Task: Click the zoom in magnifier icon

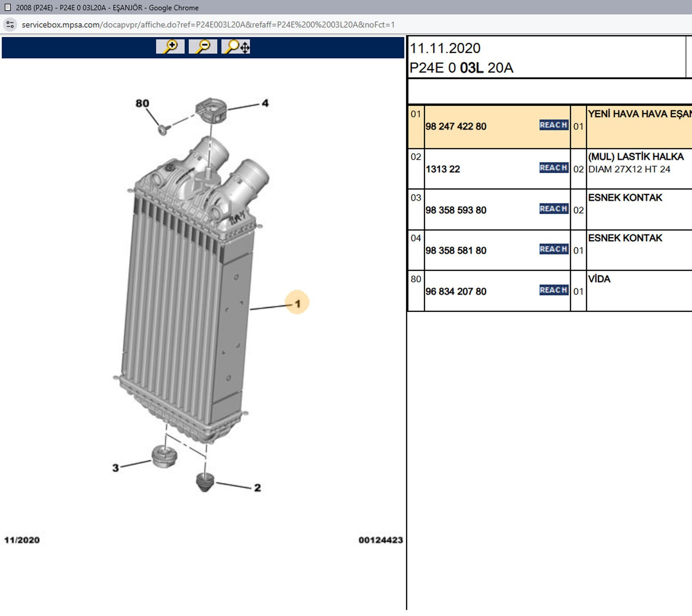Action: (x=170, y=47)
